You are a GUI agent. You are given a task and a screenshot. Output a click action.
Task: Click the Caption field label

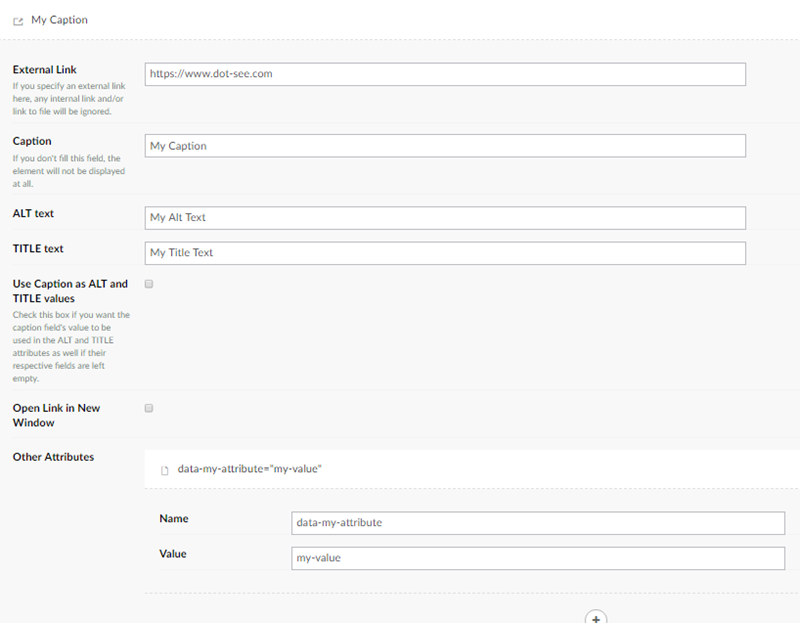[x=32, y=141]
